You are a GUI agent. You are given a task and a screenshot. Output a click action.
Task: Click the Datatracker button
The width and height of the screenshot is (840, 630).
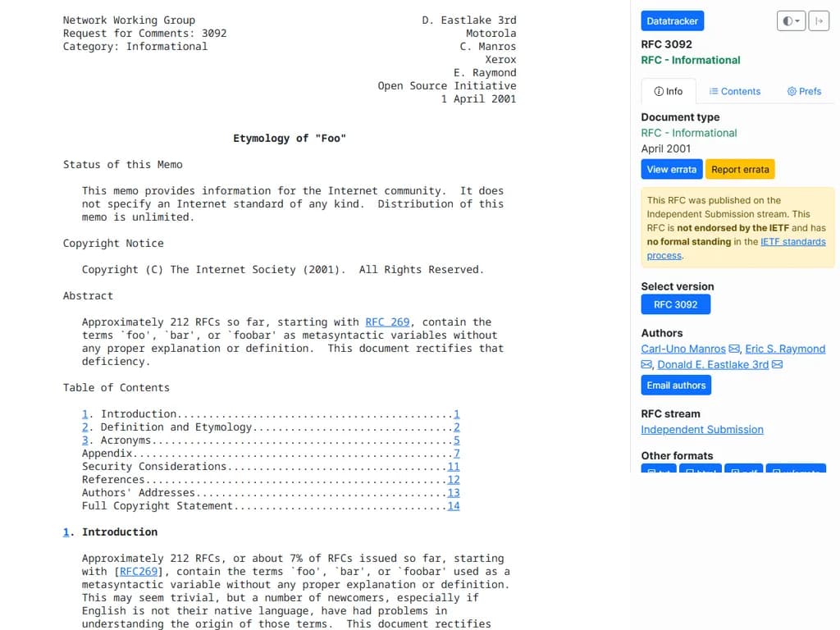click(671, 21)
